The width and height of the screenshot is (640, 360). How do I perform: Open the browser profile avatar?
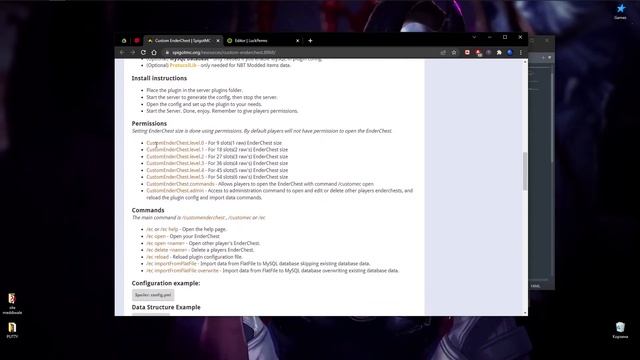pos(510,52)
